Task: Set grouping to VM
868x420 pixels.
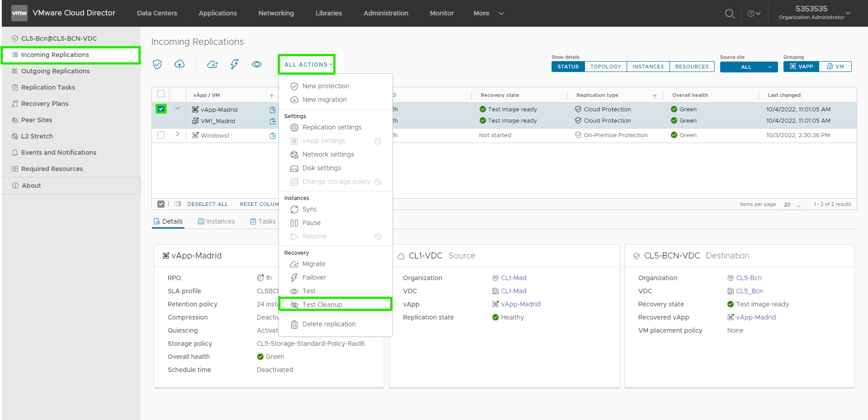Action: (x=835, y=67)
